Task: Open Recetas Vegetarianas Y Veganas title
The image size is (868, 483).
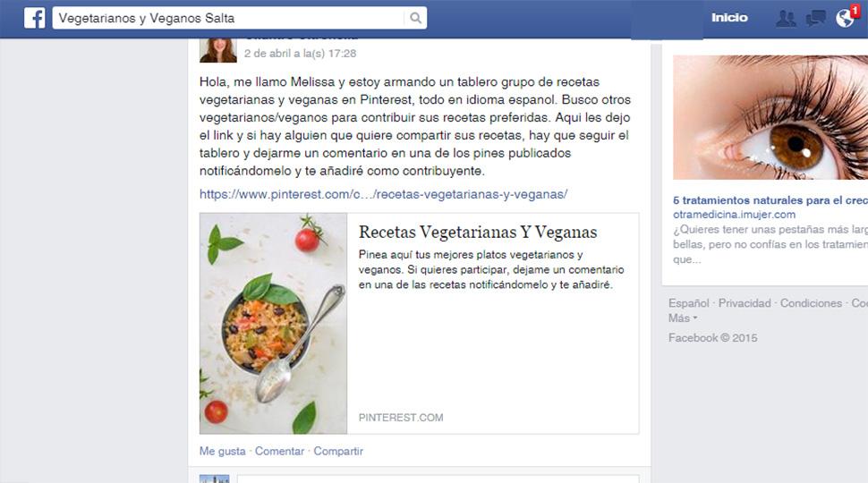Action: (478, 233)
